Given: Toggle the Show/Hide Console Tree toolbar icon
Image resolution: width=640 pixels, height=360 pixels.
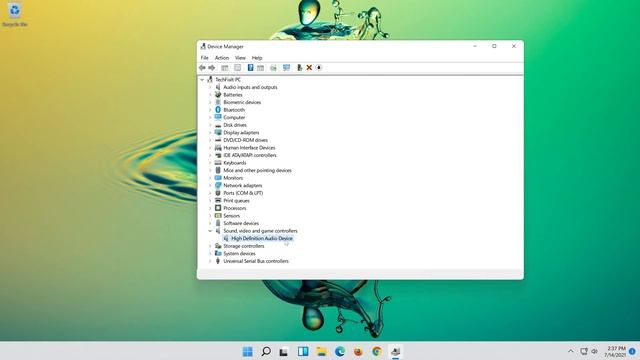Looking at the screenshot, I should [224, 68].
